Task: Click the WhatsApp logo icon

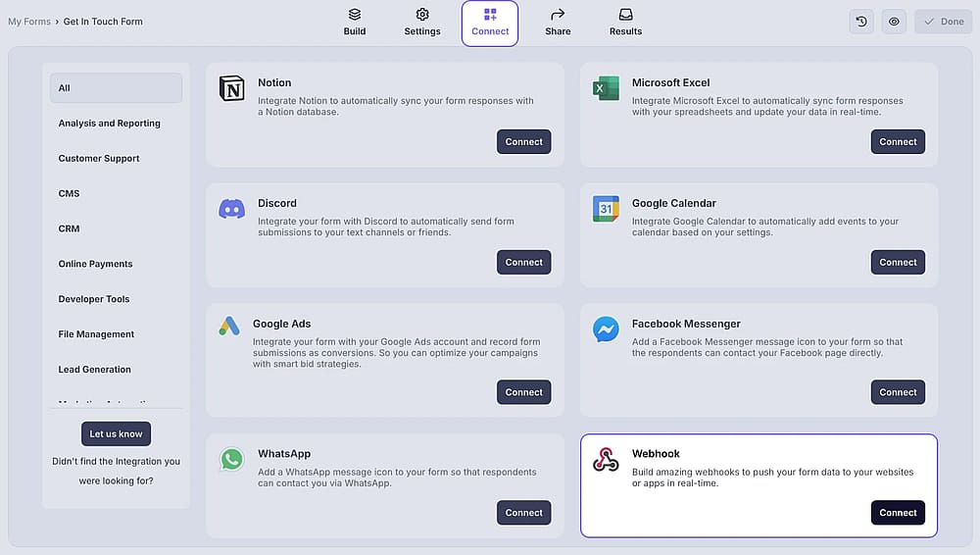Action: pyautogui.click(x=232, y=459)
